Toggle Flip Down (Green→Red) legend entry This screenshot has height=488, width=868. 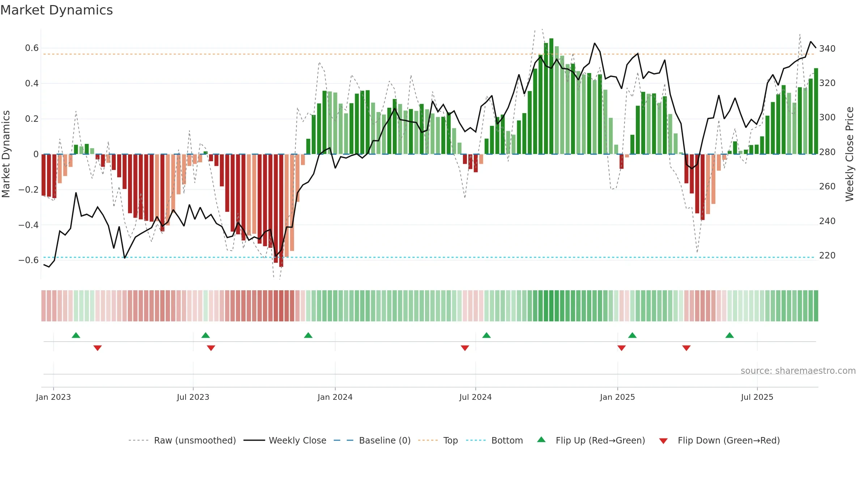tap(719, 440)
